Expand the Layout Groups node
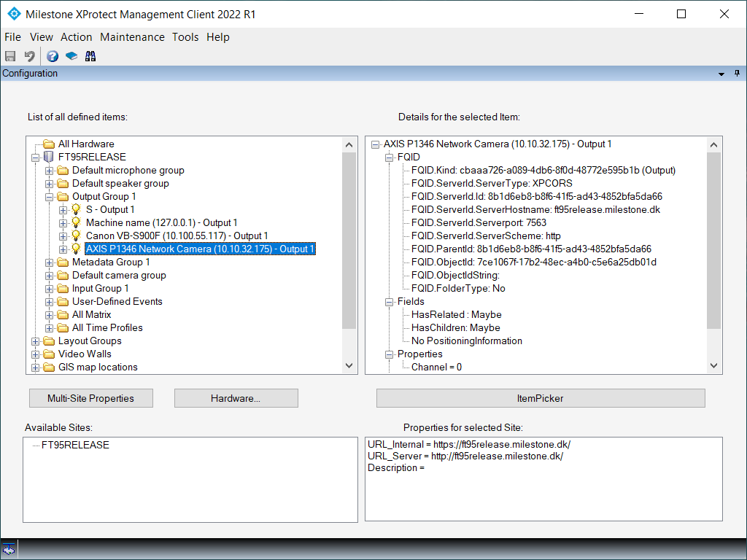747x560 pixels. coord(35,341)
